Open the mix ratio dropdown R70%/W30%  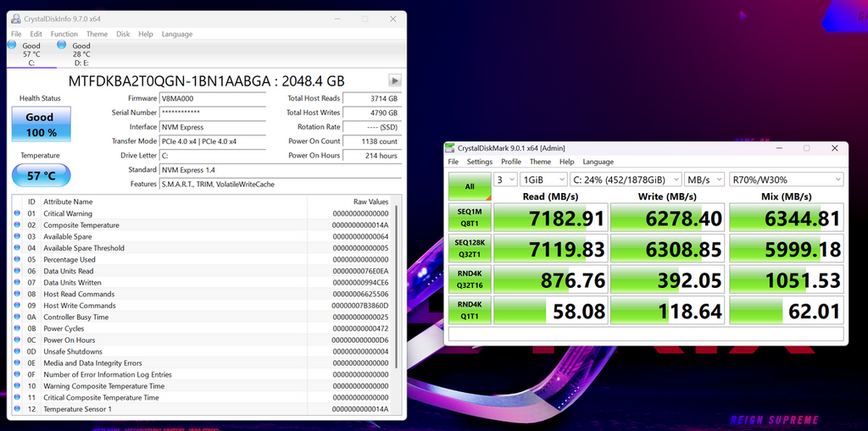786,180
